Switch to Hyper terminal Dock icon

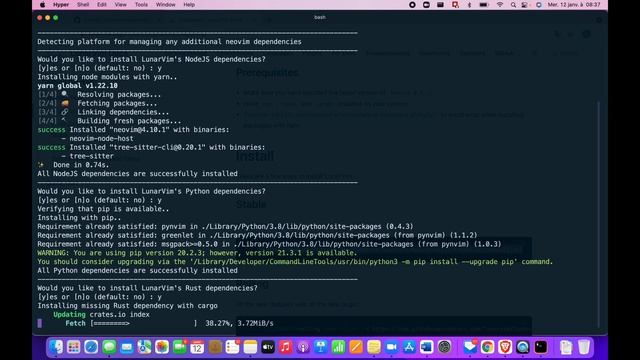pos(540,347)
